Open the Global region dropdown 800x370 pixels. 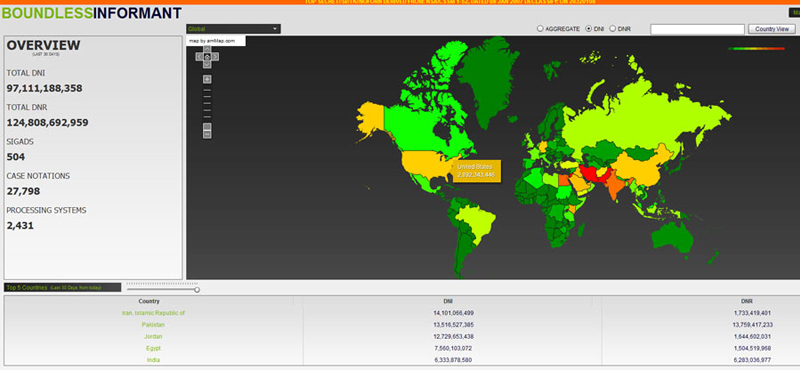point(233,29)
